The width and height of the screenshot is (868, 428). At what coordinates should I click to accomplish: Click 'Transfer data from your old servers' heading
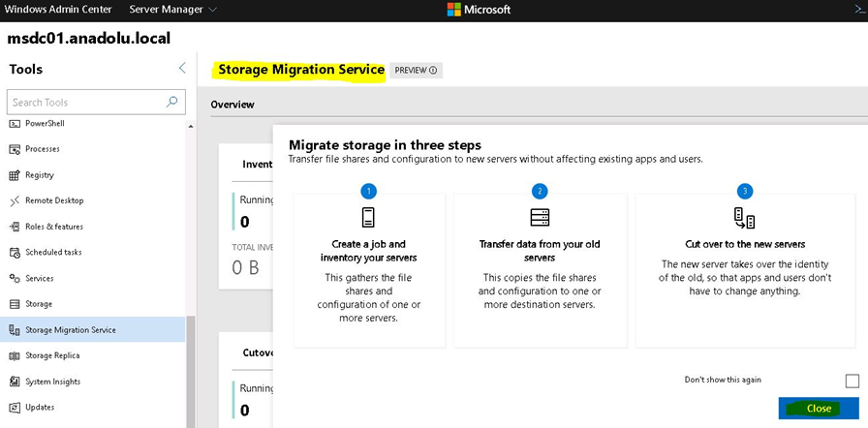tap(540, 251)
